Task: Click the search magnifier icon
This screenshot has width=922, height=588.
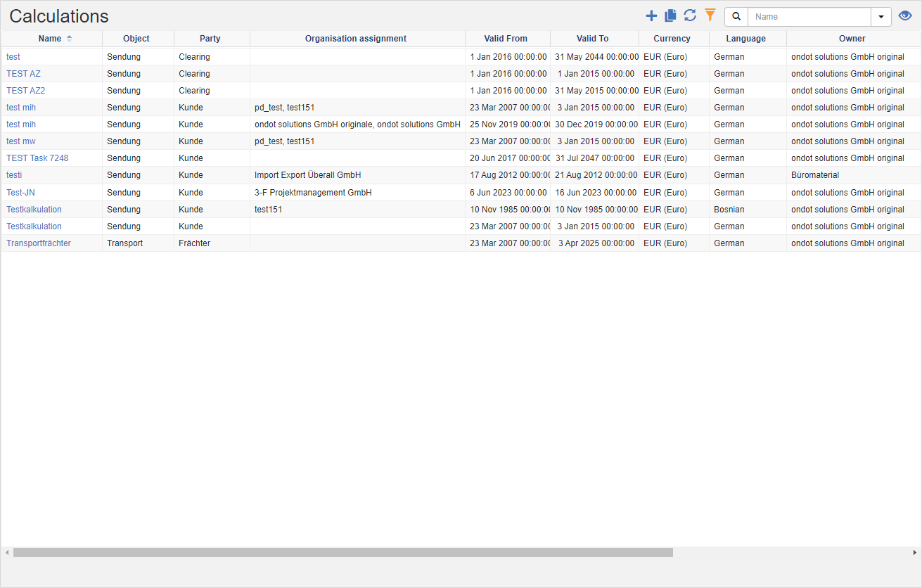Action: pos(736,16)
